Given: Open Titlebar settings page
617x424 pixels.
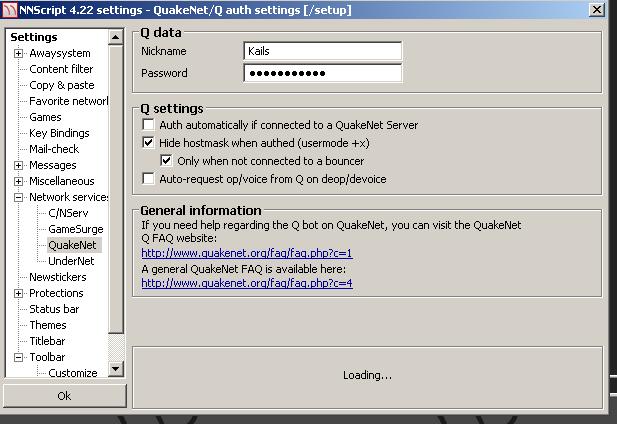Looking at the screenshot, I should [47, 341].
